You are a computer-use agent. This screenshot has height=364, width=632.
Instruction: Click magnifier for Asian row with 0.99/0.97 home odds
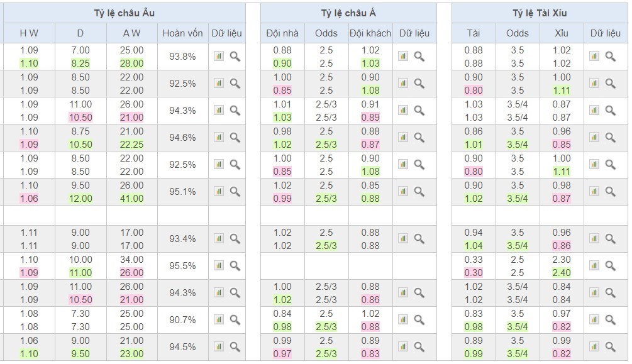(x=419, y=347)
